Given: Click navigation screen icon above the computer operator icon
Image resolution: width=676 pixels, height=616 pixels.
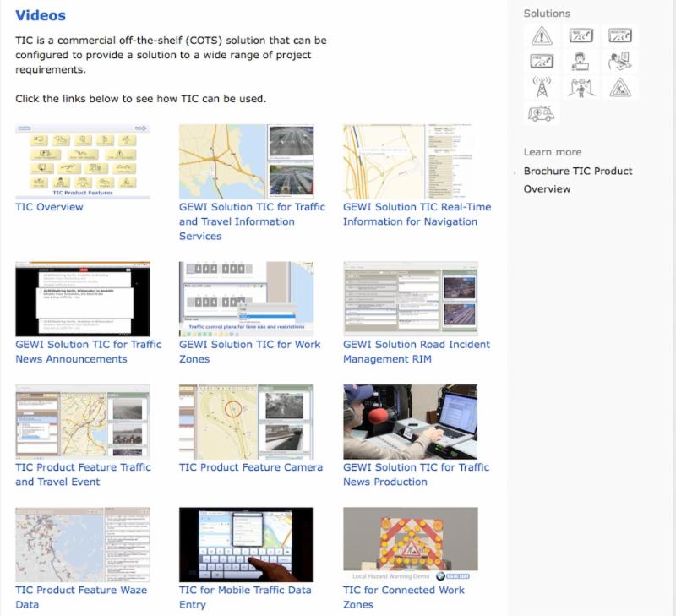Looking at the screenshot, I should tap(620, 35).
